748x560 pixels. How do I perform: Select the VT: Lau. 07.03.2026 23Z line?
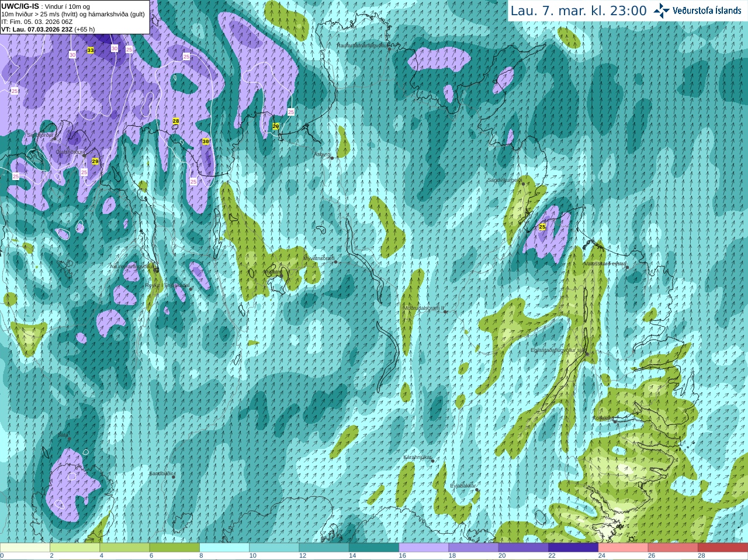48,29
